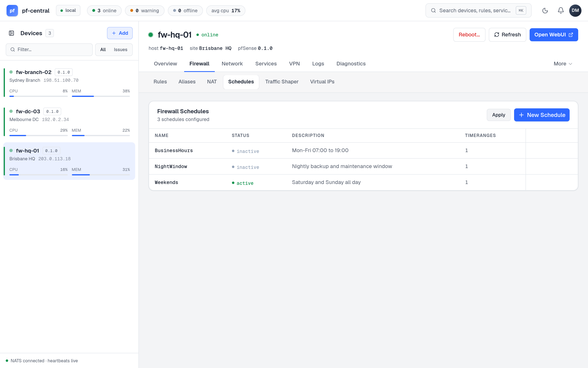Open the Traffic Shaper sub-tab
The image size is (588, 368).
pyautogui.click(x=282, y=82)
